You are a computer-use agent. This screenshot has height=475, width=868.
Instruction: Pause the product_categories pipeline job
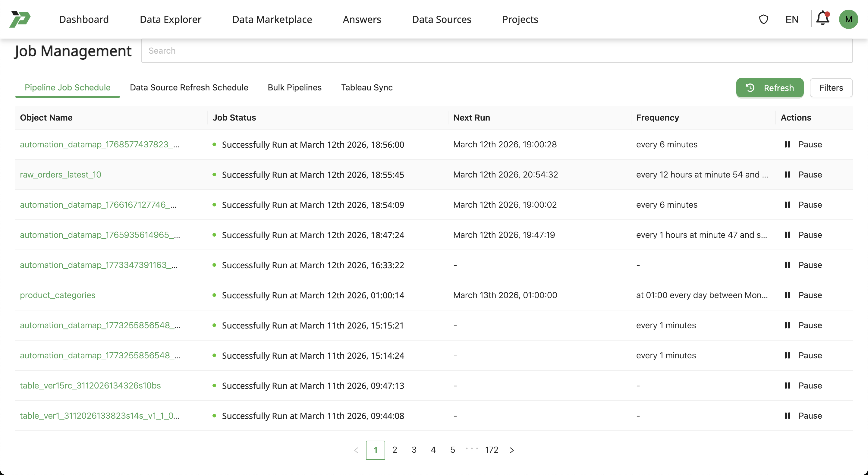click(788, 295)
